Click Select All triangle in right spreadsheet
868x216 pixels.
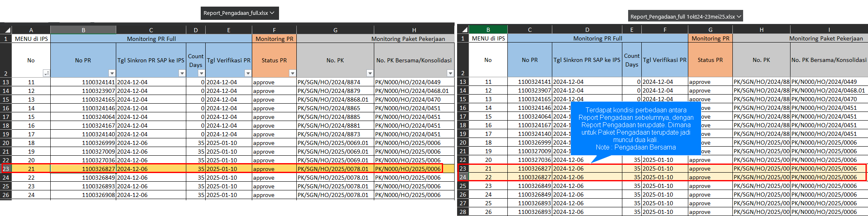464,30
